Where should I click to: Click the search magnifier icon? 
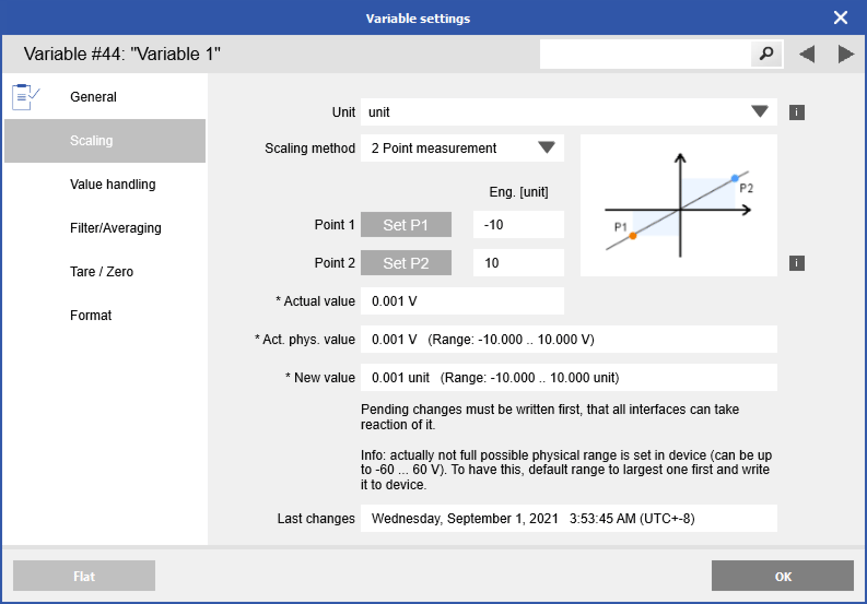[765, 53]
